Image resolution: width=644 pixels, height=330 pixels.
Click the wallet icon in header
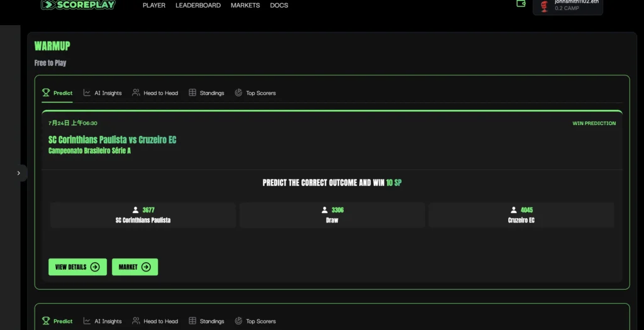(521, 3)
